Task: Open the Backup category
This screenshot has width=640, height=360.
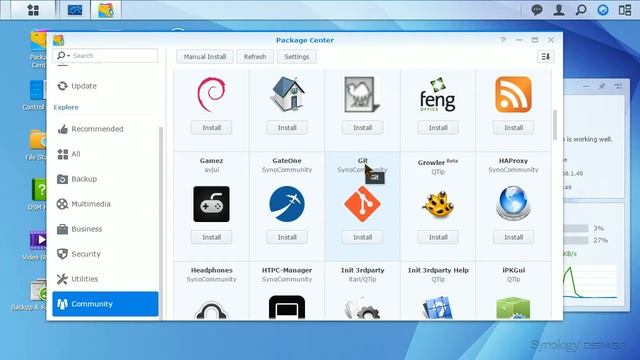Action: 105,179
